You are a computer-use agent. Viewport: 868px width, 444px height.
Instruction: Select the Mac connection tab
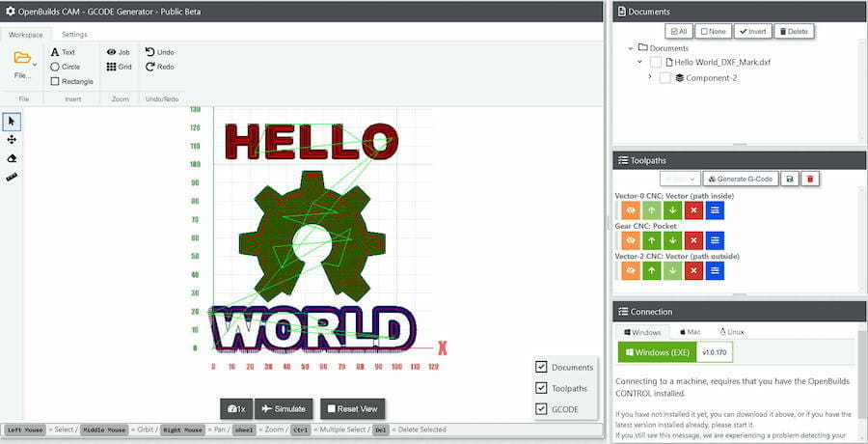[x=690, y=332]
